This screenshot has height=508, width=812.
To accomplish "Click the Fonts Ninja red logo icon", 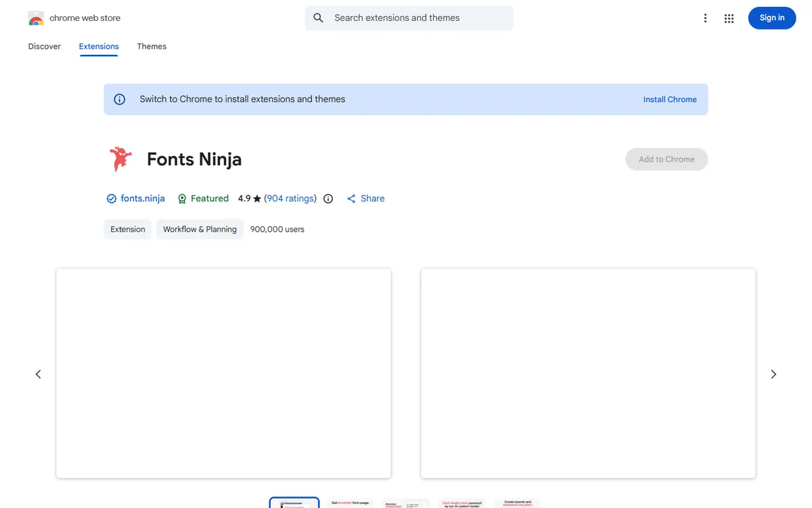I will (120, 159).
